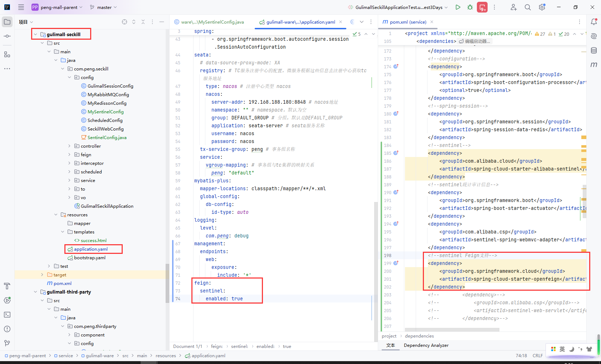This screenshot has width=601, height=364.
Task: Expand the controller package
Action: (69, 146)
